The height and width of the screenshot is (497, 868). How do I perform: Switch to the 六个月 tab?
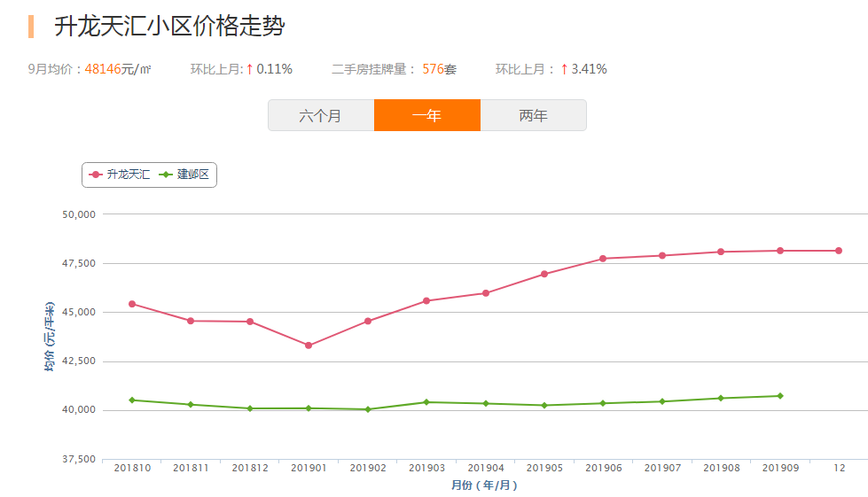(x=321, y=115)
